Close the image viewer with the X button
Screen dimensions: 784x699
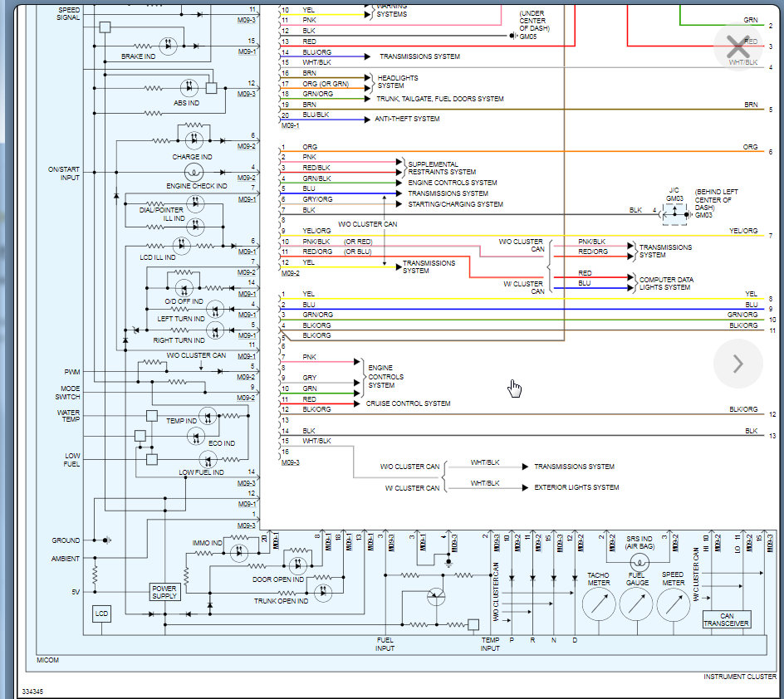click(x=738, y=46)
